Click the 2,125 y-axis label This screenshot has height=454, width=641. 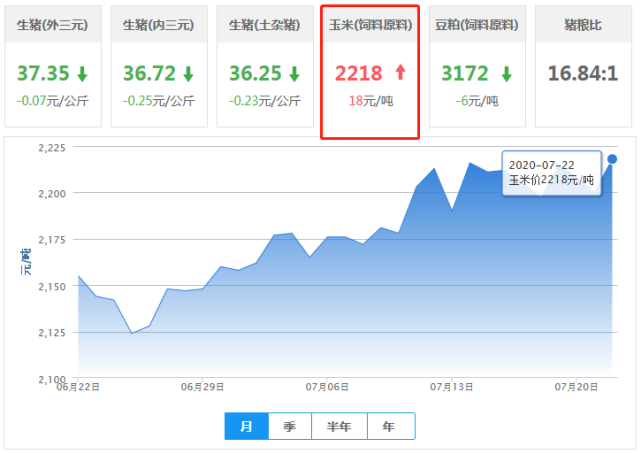tap(52, 333)
